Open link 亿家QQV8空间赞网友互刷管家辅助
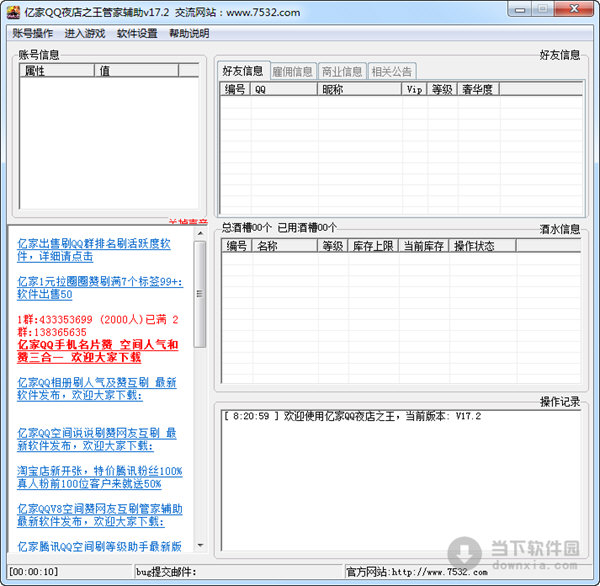Image resolution: width=600 pixels, height=586 pixels. point(99,515)
